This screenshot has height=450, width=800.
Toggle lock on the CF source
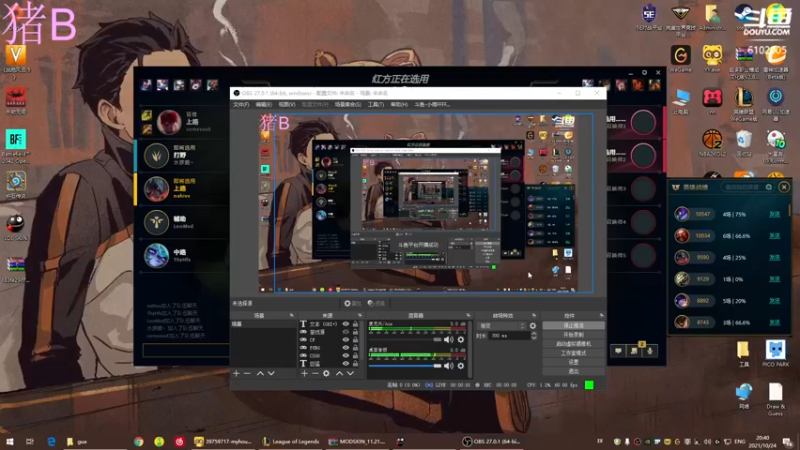pos(355,340)
